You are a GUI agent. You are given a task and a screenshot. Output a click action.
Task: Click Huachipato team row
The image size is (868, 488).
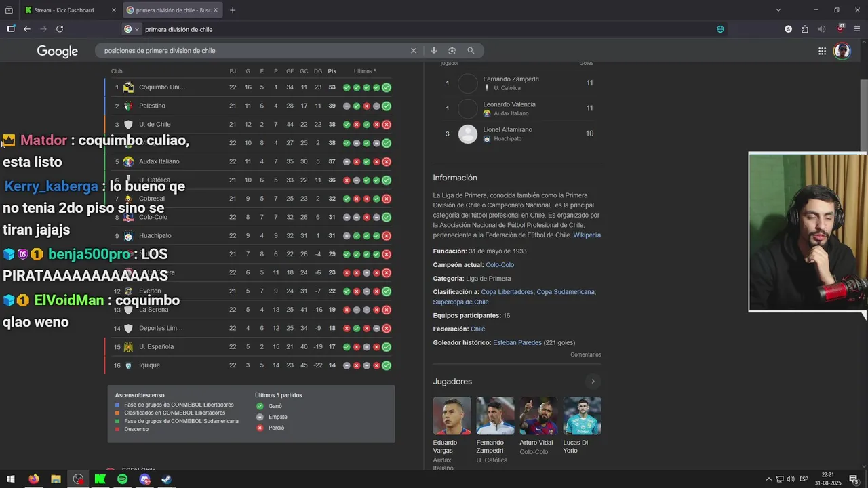[x=250, y=236]
